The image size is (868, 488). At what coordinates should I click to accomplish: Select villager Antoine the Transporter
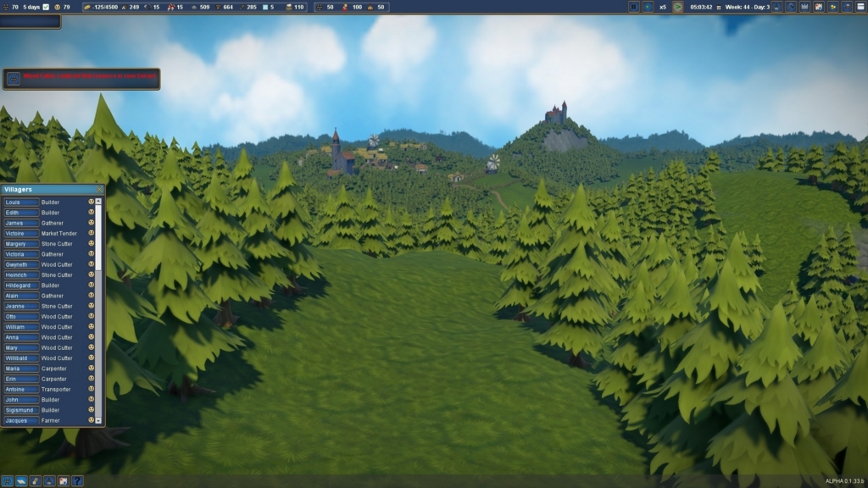click(x=21, y=390)
